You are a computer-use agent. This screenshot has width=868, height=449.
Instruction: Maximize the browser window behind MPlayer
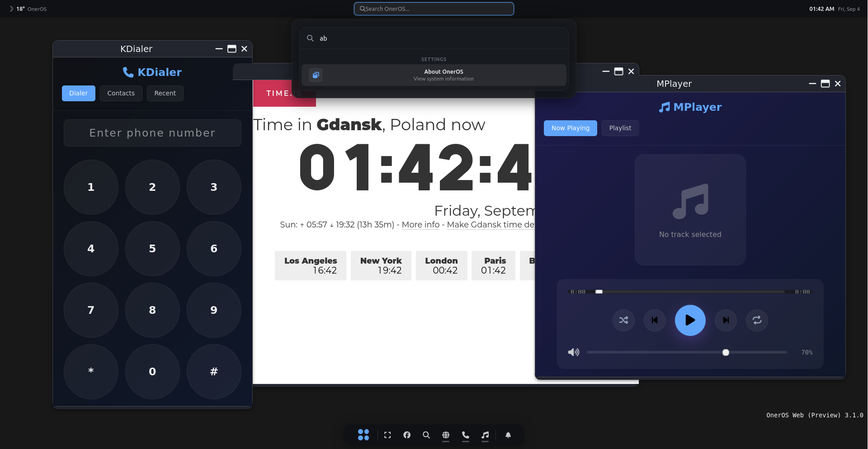click(619, 71)
